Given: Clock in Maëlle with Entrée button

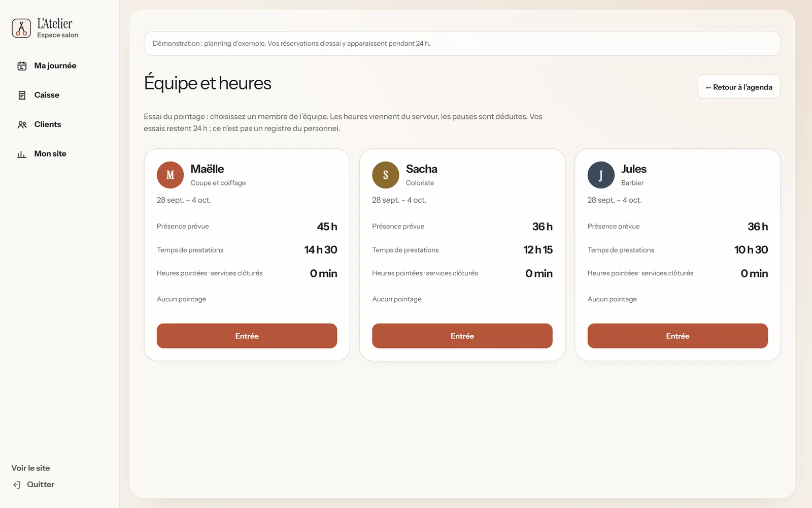Looking at the screenshot, I should [x=247, y=336].
